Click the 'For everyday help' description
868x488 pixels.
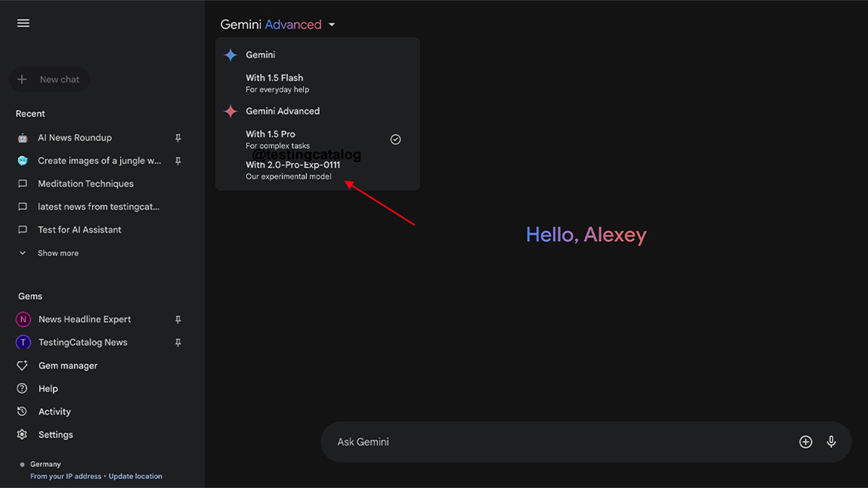(277, 89)
